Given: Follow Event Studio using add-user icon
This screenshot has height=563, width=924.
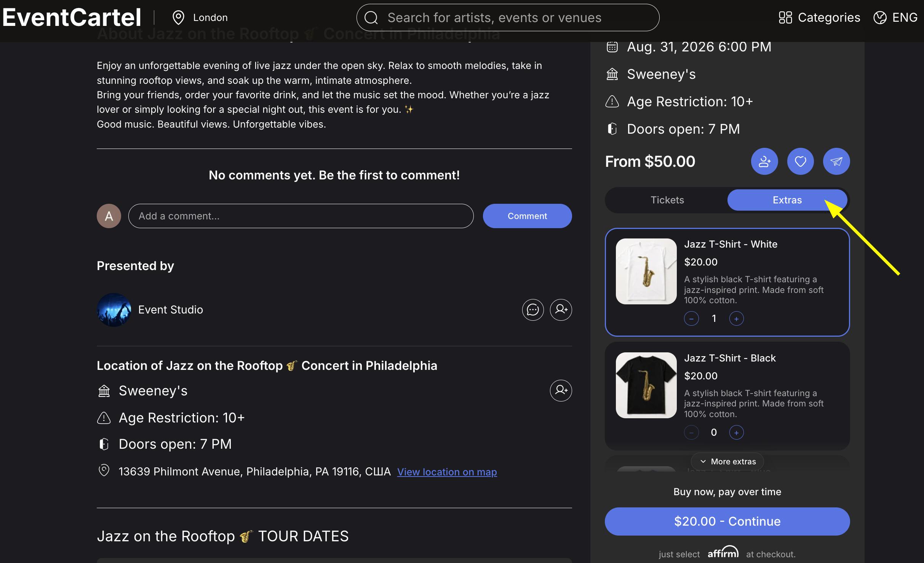Looking at the screenshot, I should [561, 310].
